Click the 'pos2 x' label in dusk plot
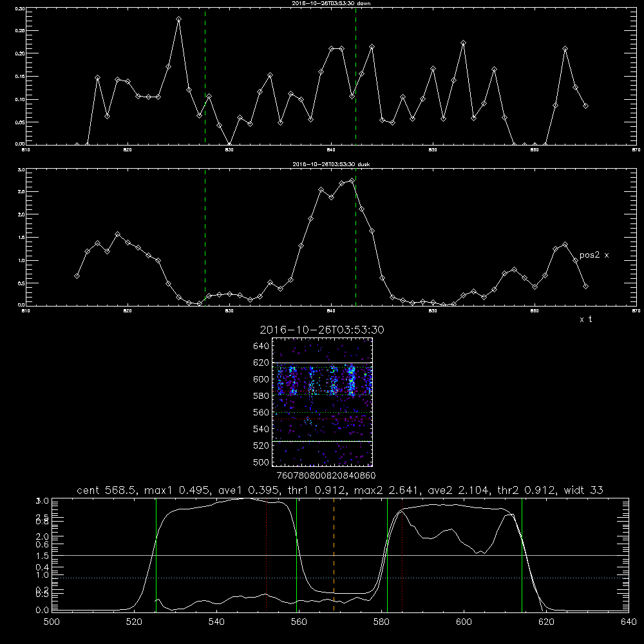Screen dimensions: 644x644 (594, 255)
